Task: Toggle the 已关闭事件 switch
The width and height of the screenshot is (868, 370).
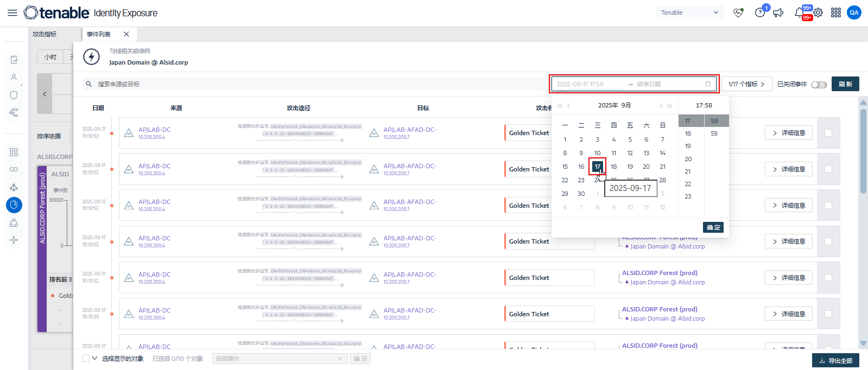Action: pos(819,85)
